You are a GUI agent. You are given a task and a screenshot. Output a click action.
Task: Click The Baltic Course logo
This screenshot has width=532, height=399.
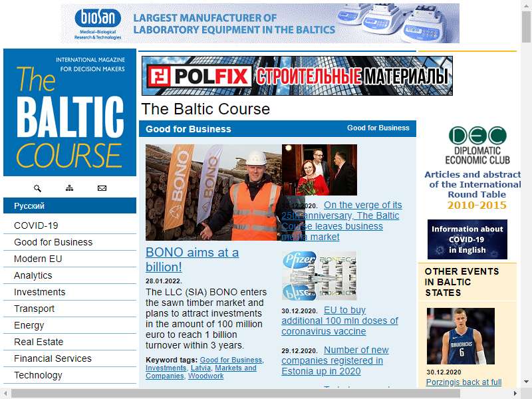(70, 112)
